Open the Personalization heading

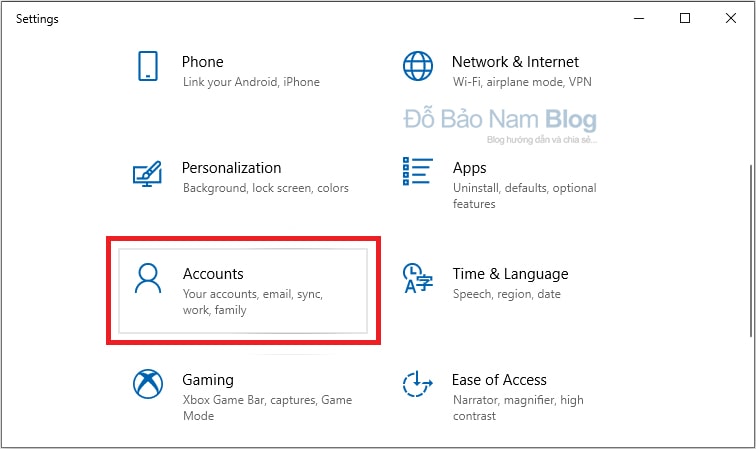(x=231, y=168)
